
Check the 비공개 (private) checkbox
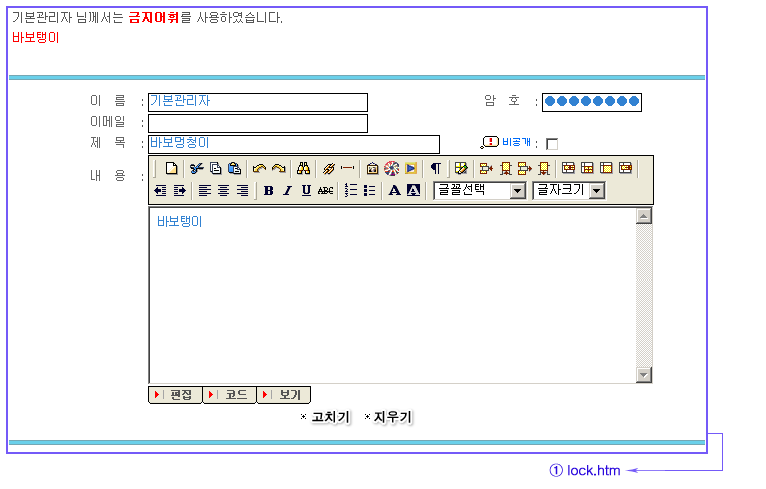pos(552,144)
